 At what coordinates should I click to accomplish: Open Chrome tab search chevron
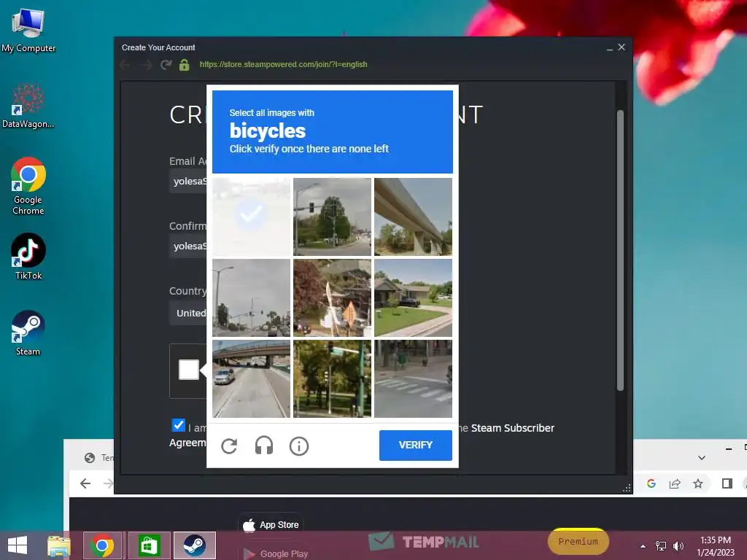(702, 458)
